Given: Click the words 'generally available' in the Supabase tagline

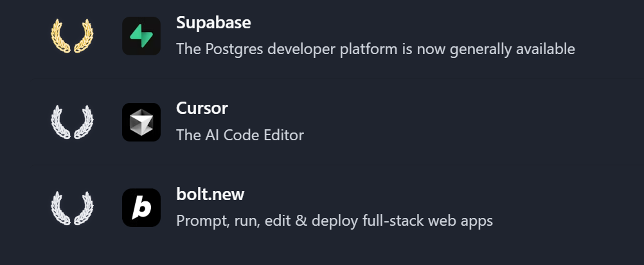Looking at the screenshot, I should click(512, 50).
